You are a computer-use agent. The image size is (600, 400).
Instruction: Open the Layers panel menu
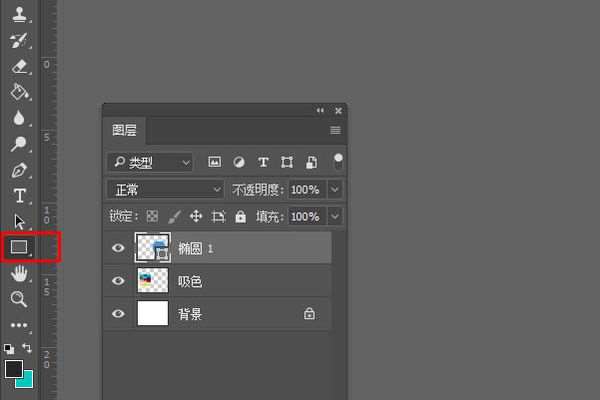[x=336, y=131]
